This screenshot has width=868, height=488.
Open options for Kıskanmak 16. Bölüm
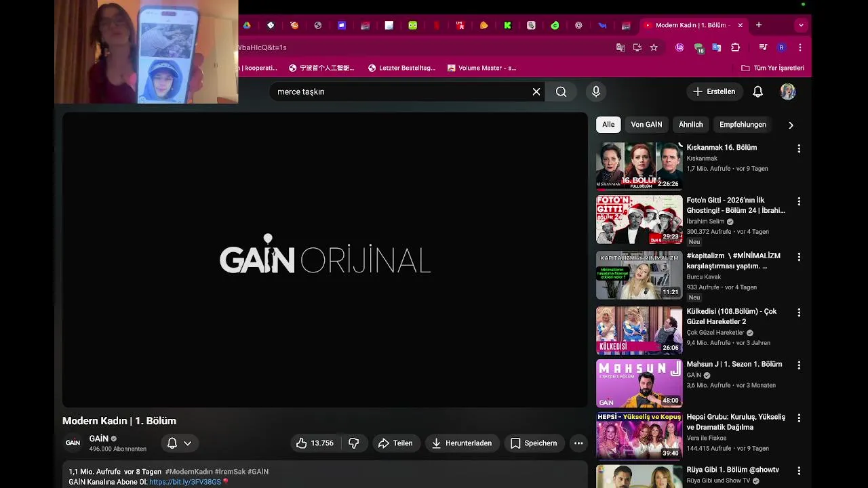pos(799,148)
